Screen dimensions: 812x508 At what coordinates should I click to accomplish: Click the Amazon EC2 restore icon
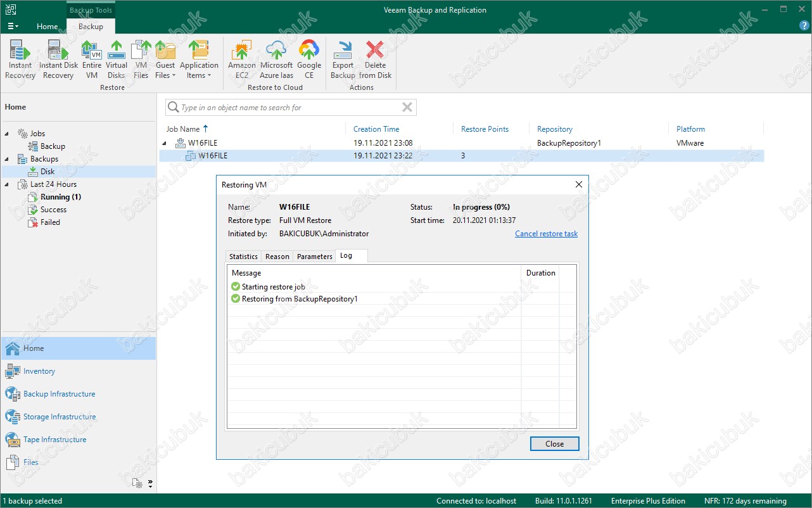point(242,60)
